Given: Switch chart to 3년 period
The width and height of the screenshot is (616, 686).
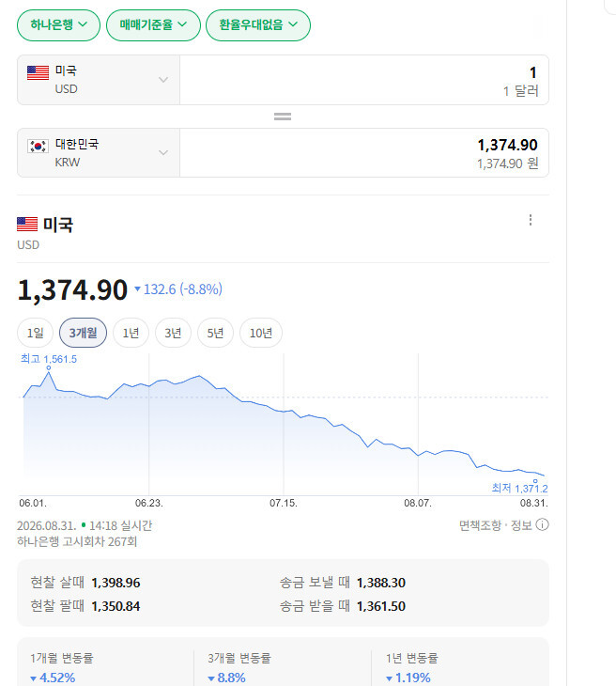Looking at the screenshot, I should point(173,333).
